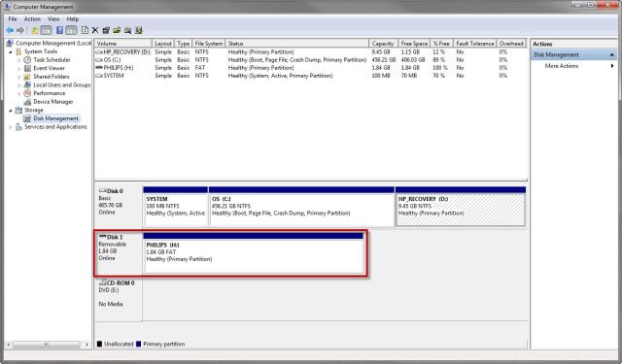Image resolution: width=622 pixels, height=364 pixels.
Task: Toggle Show/Hide Action Pane toolbar icon
Action: coord(71,30)
